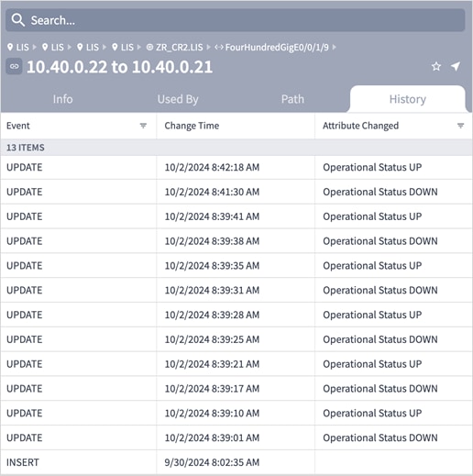This screenshot has height=476, width=473.
Task: Click the arrow after ZR_CR2.LIS
Action: click(209, 48)
